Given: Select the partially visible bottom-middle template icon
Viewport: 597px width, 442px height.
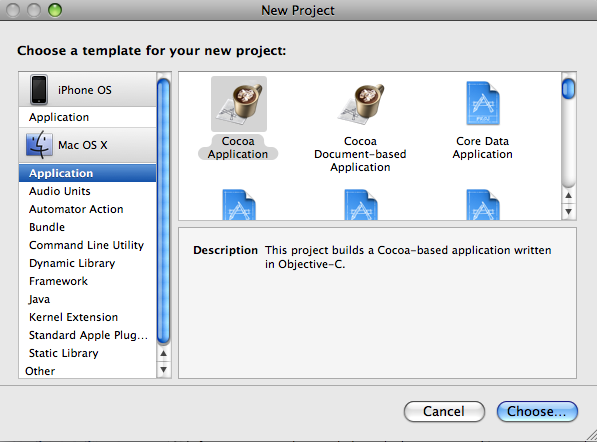Looking at the screenshot, I should 361,204.
